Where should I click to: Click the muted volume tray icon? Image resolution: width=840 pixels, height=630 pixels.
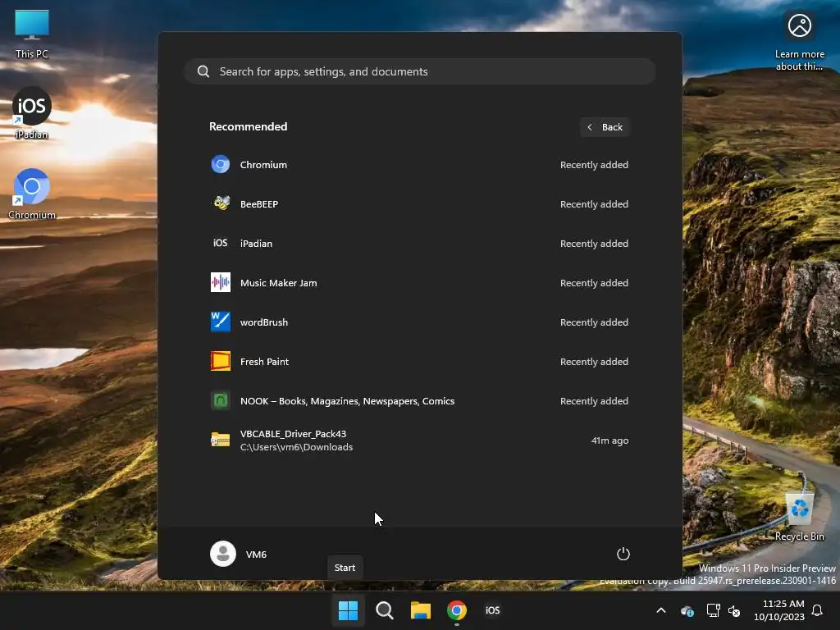click(x=734, y=610)
